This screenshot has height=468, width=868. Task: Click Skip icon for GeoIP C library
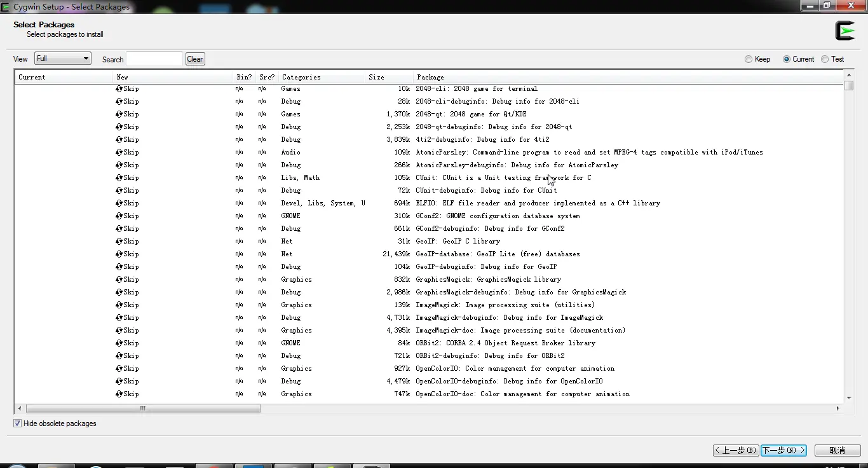click(119, 242)
